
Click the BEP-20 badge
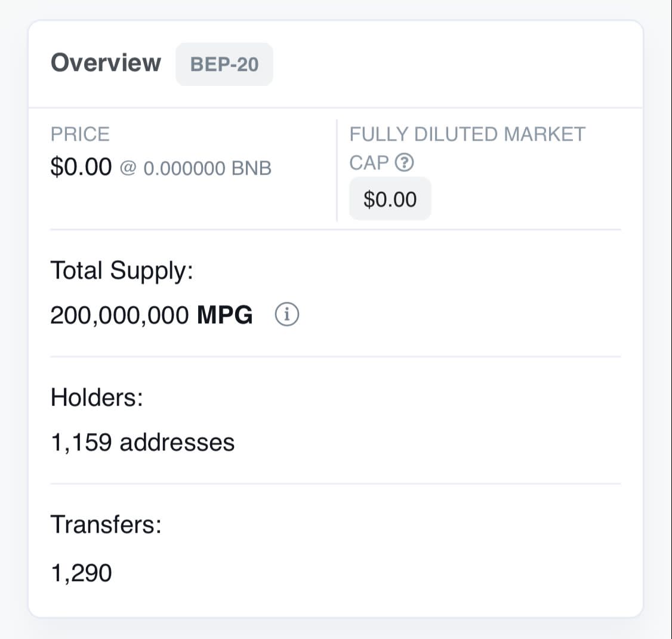224,64
